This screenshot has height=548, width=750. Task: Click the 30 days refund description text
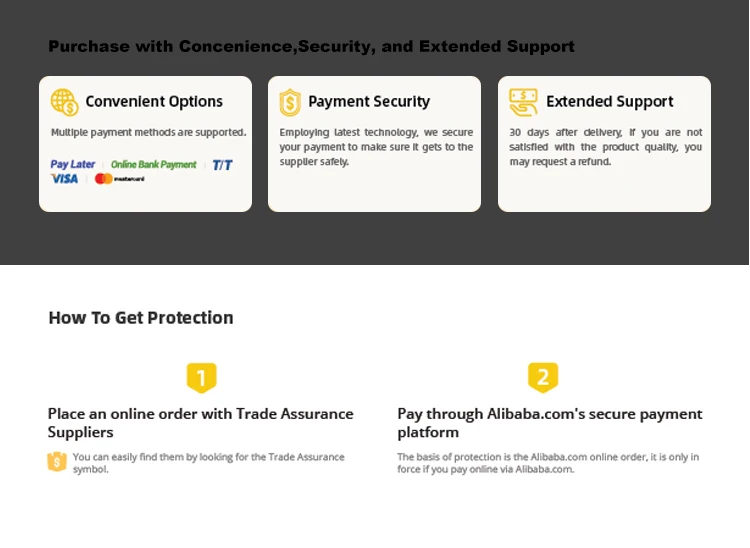pos(605,147)
